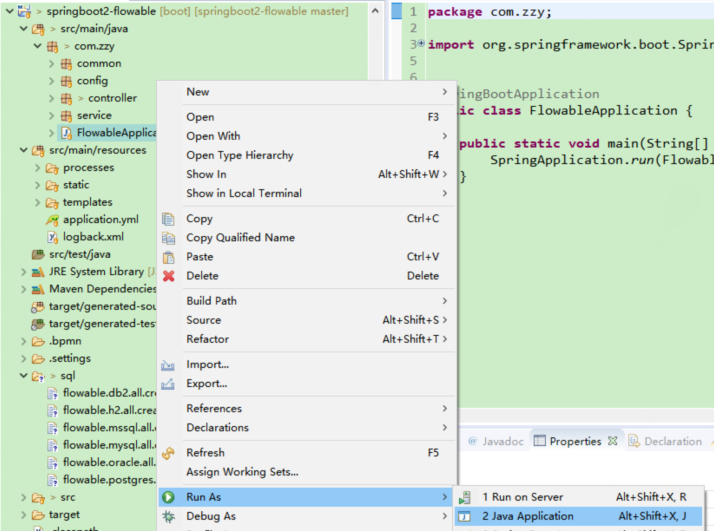Click the red Delete X icon
Viewport: 714px width, 531px height.
click(168, 276)
